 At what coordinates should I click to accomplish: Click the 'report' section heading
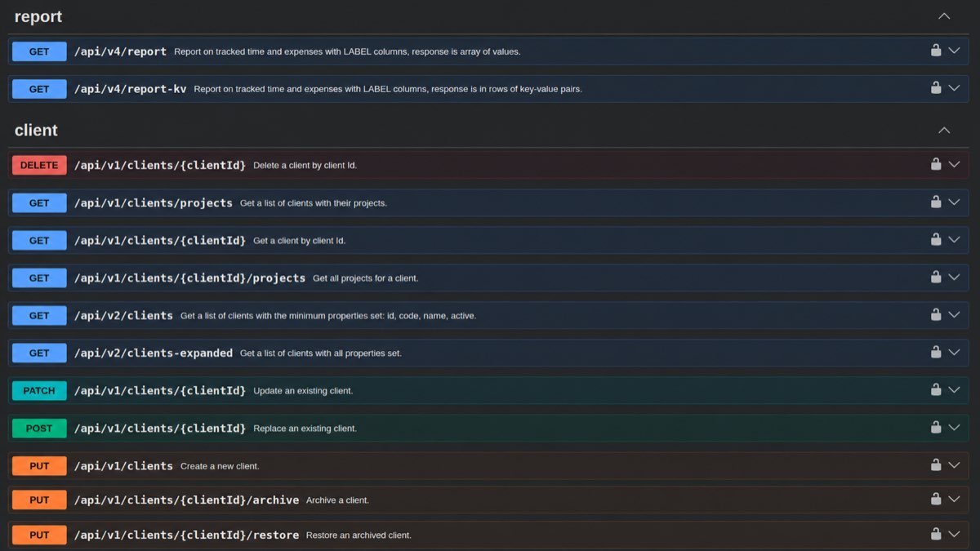[38, 16]
